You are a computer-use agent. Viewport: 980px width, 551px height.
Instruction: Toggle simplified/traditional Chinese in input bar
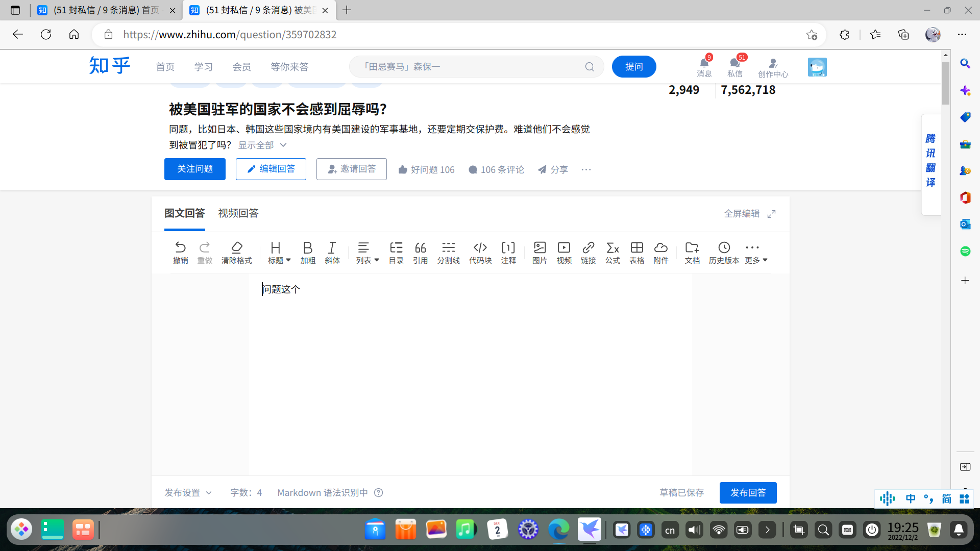point(947,499)
